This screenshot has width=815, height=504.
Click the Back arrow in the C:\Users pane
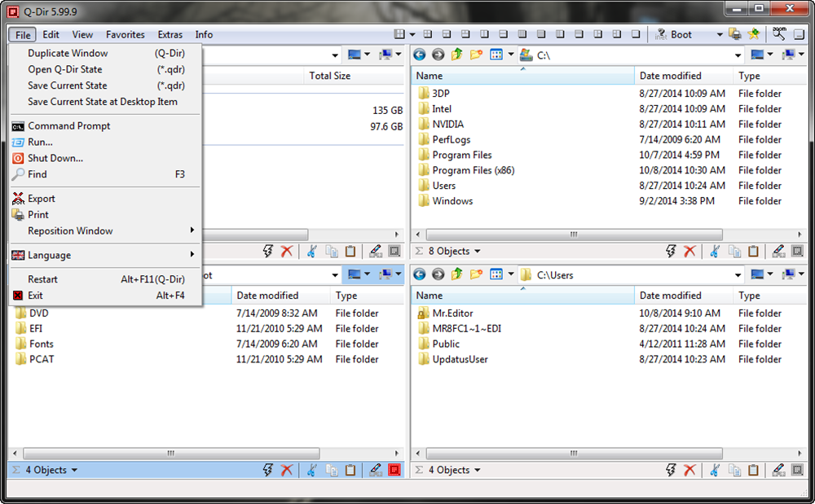[x=420, y=274]
